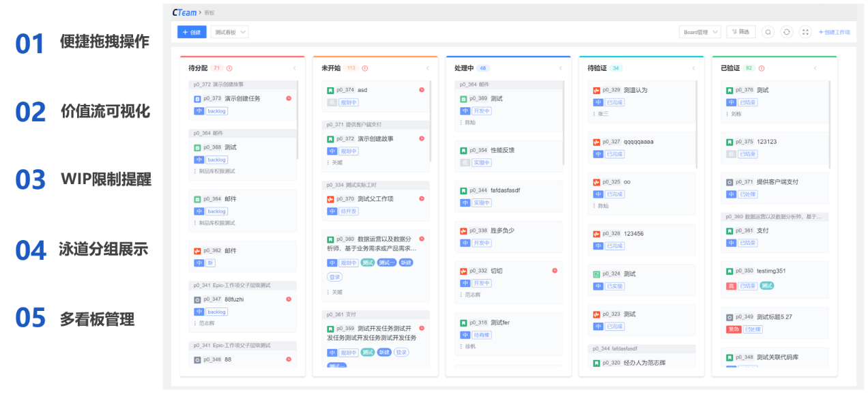Collapse the 待分配 column using its chevron

(x=295, y=68)
